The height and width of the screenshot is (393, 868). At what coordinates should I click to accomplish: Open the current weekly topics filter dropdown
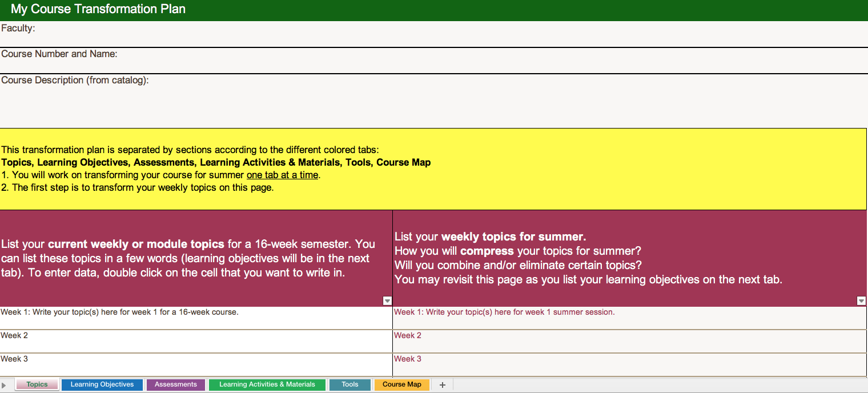387,301
